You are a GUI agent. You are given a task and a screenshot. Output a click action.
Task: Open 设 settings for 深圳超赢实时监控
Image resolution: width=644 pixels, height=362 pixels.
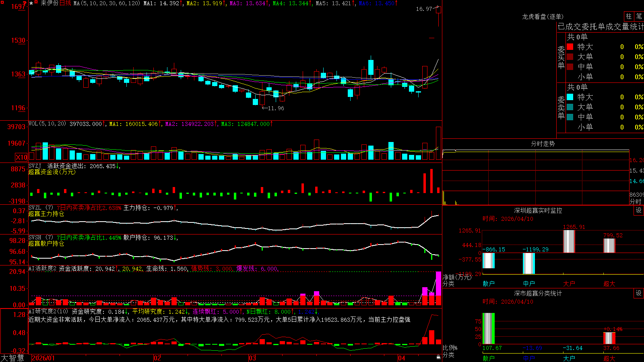pyautogui.click(x=639, y=210)
